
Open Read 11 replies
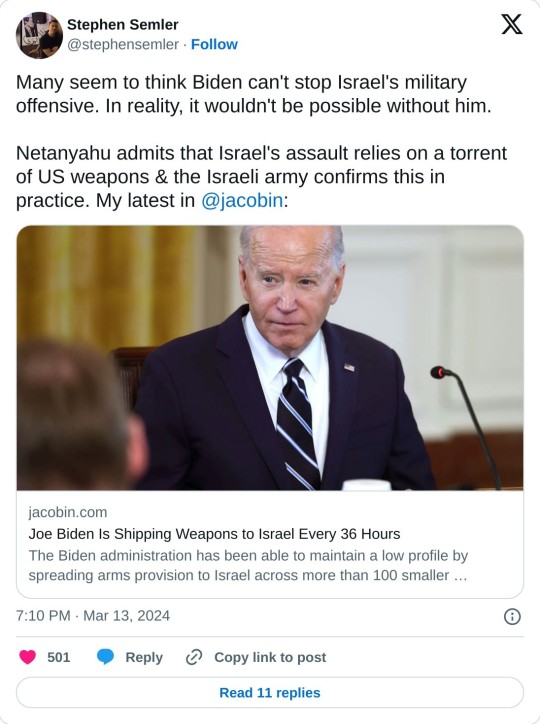click(270, 693)
